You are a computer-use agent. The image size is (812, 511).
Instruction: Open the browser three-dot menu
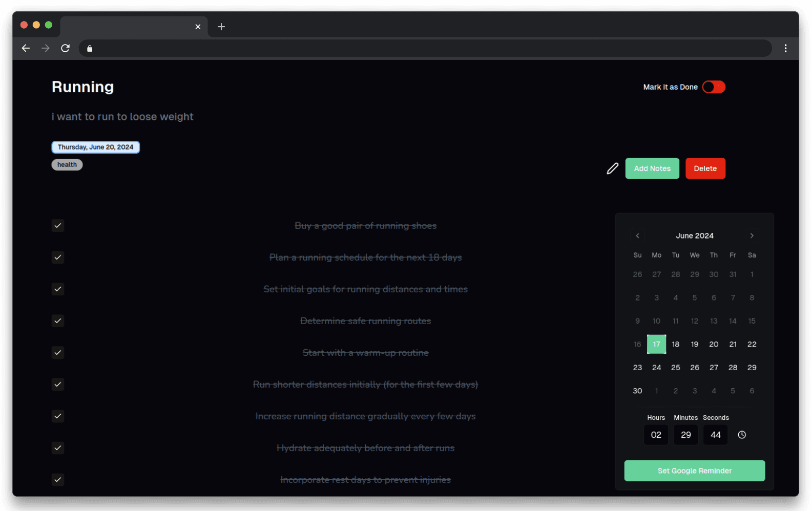tap(785, 48)
